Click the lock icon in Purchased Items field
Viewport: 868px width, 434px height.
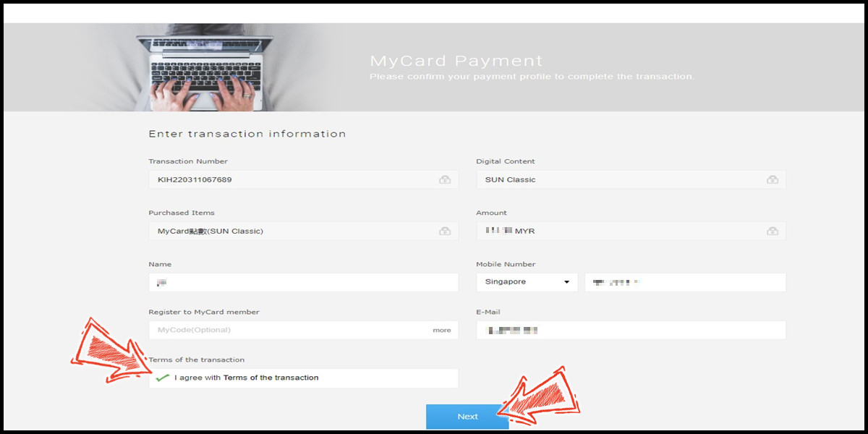click(x=445, y=231)
